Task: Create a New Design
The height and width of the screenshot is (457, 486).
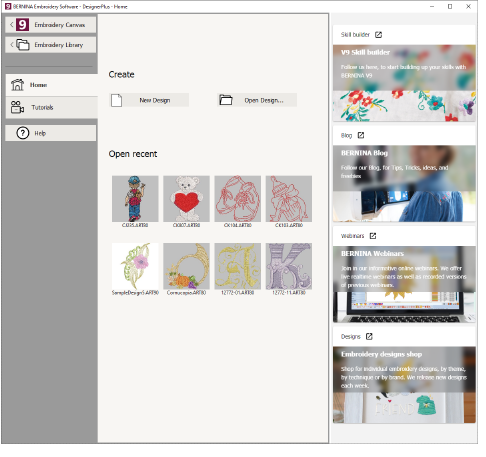Action: pyautogui.click(x=149, y=100)
